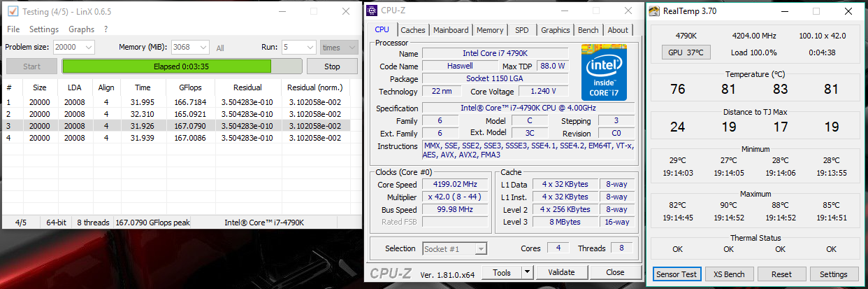868x289 pixels.
Task: Select result row with GFlops 165.0921
Action: 175,113
